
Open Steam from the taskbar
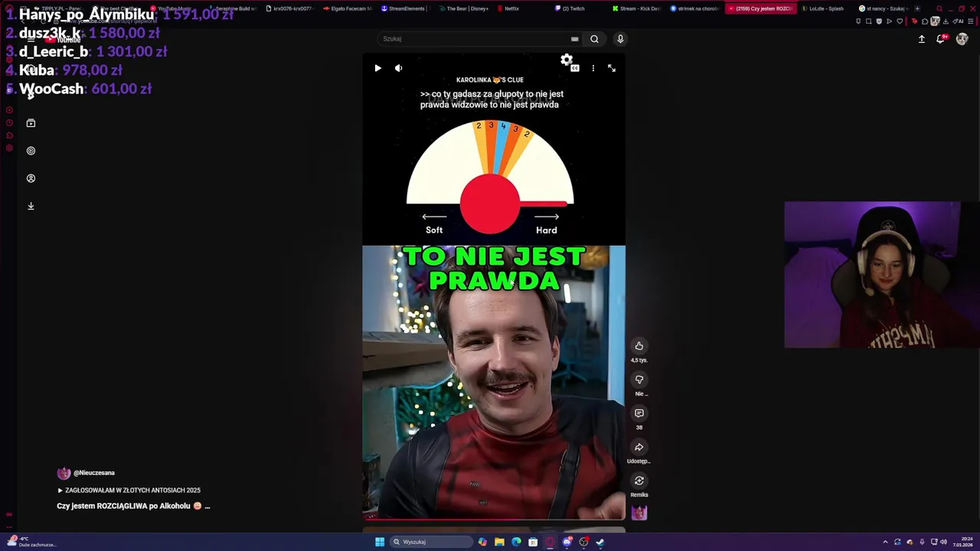(600, 542)
